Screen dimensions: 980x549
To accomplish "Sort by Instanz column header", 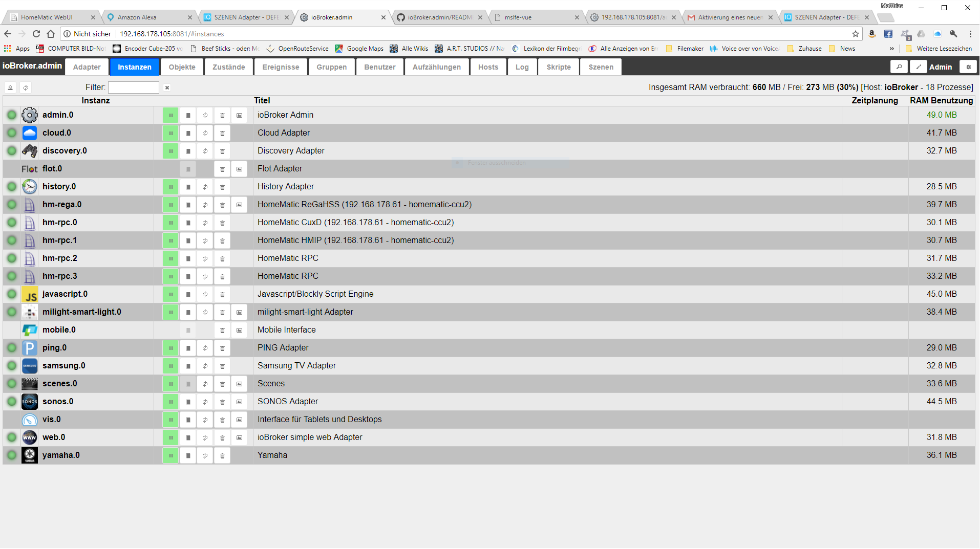I will tap(96, 101).
